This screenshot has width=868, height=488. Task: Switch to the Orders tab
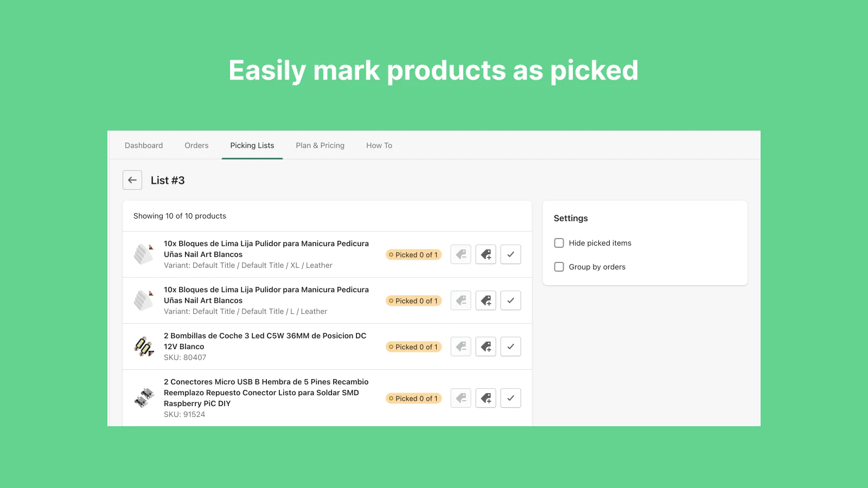click(196, 145)
